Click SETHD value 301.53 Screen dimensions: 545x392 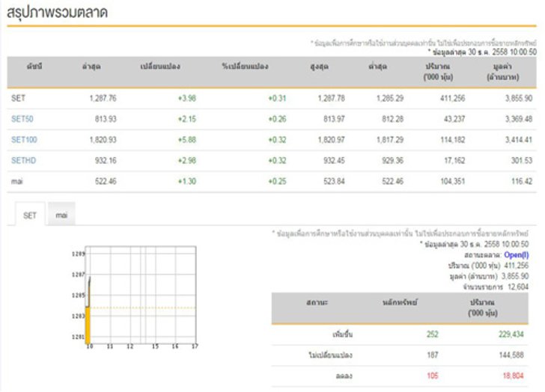tap(522, 161)
